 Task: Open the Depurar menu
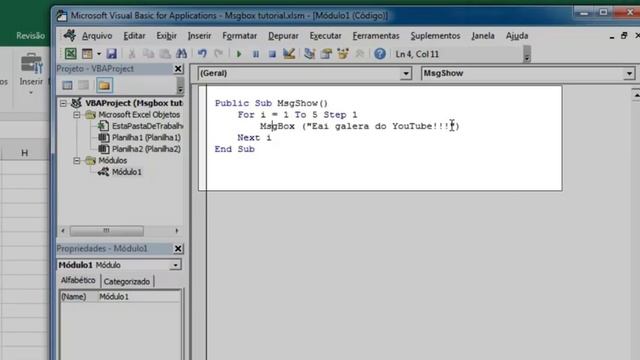coord(283,36)
